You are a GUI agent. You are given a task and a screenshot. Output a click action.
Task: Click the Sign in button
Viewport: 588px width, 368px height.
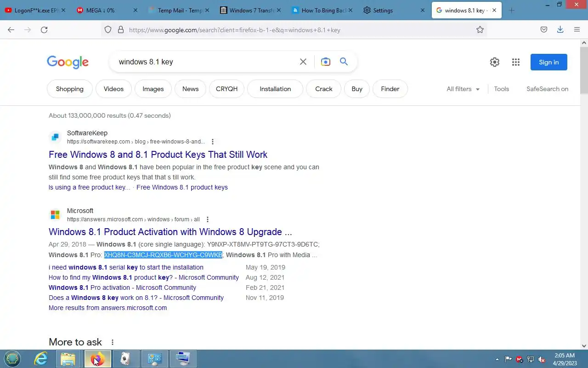(549, 62)
